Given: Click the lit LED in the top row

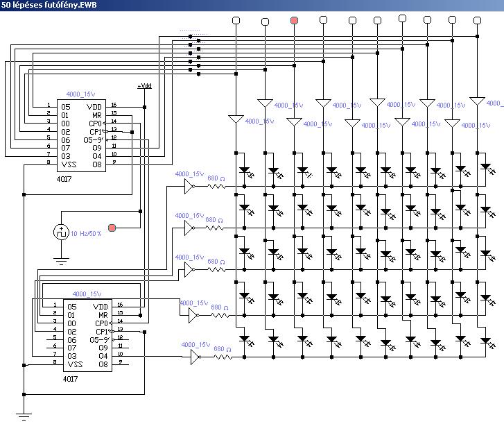Looking at the screenshot, I should pos(304,171).
